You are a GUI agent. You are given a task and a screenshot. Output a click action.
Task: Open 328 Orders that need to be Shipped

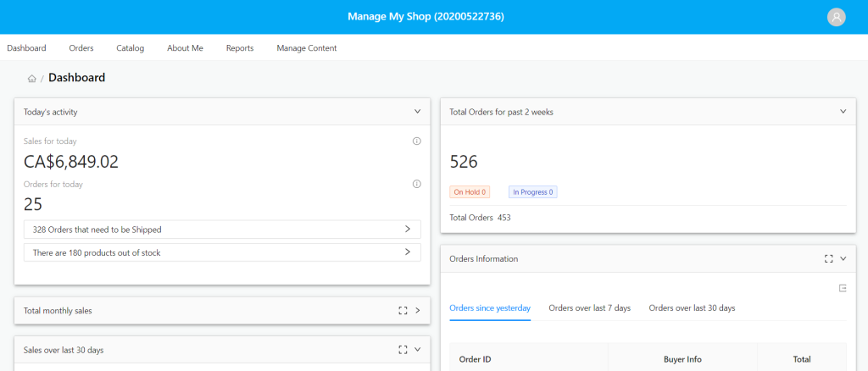(x=223, y=229)
